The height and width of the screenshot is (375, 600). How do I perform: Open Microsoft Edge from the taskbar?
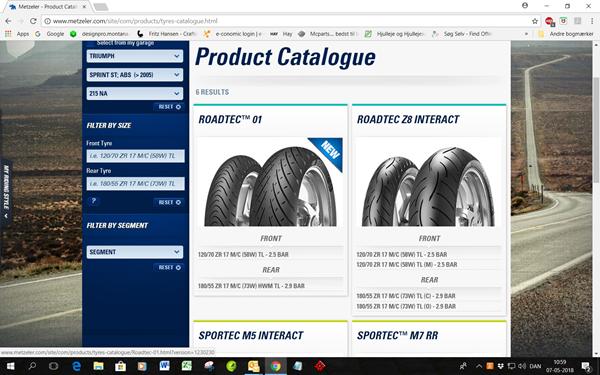pos(77,366)
